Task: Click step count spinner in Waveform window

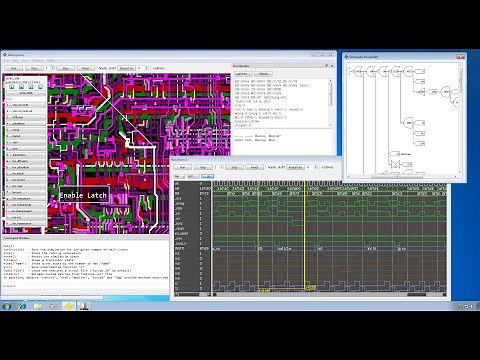Action: coord(222,167)
